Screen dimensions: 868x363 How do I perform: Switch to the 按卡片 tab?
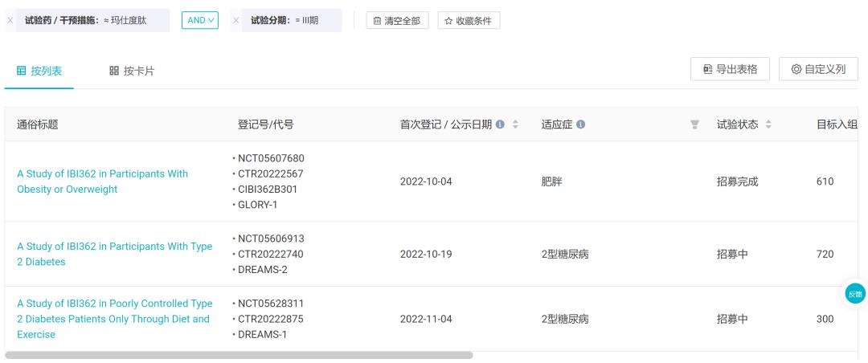point(132,71)
